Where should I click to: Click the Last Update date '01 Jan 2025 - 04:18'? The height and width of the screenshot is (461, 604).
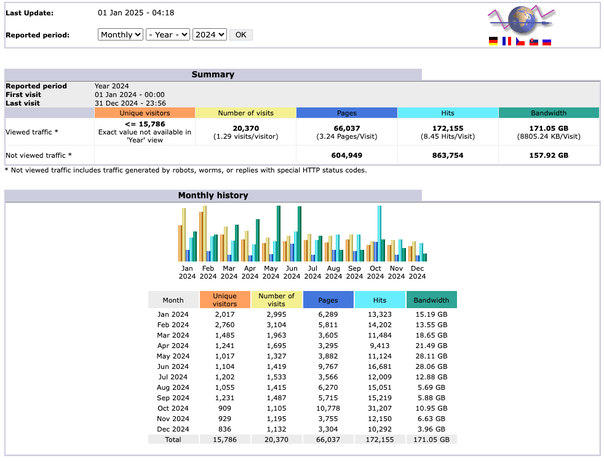pos(136,13)
